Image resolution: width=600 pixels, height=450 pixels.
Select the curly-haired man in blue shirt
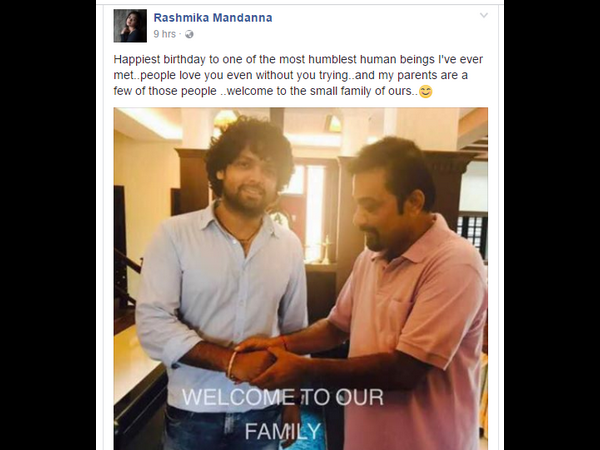coord(222,283)
